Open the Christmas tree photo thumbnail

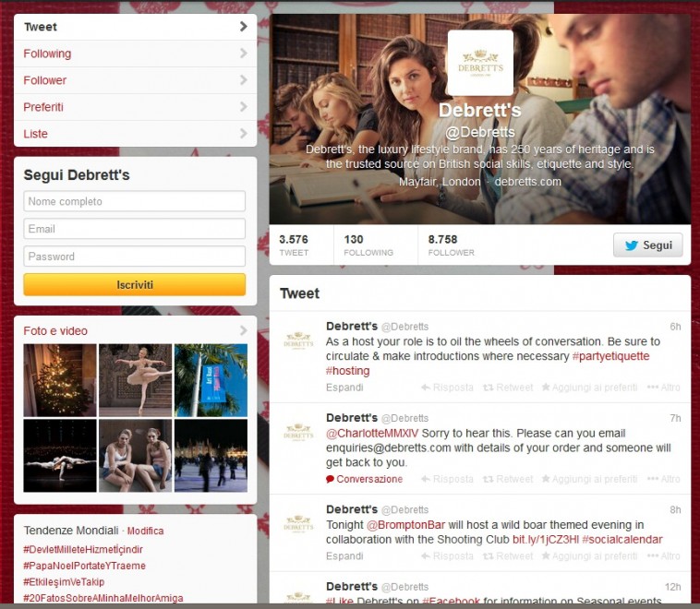coord(60,380)
